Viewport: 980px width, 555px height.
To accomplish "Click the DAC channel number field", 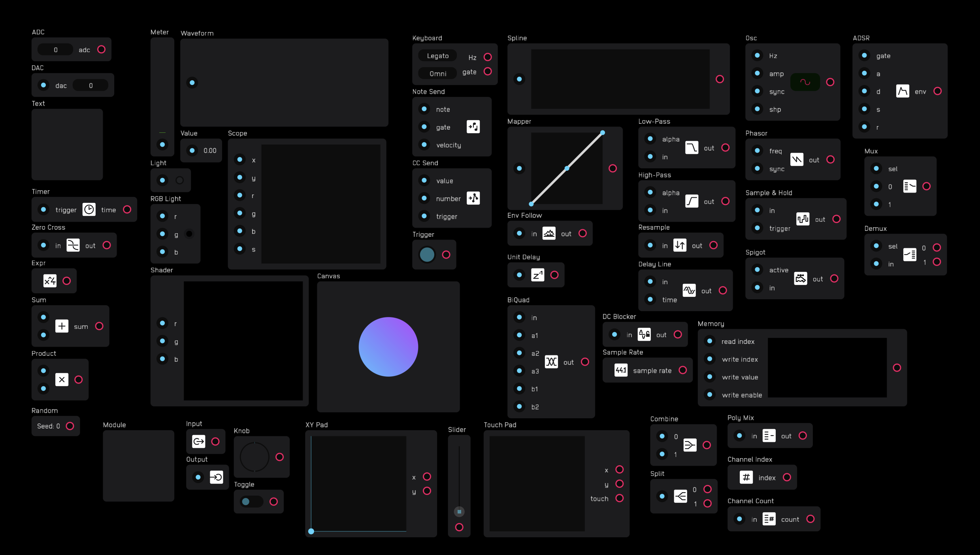I will tap(90, 85).
